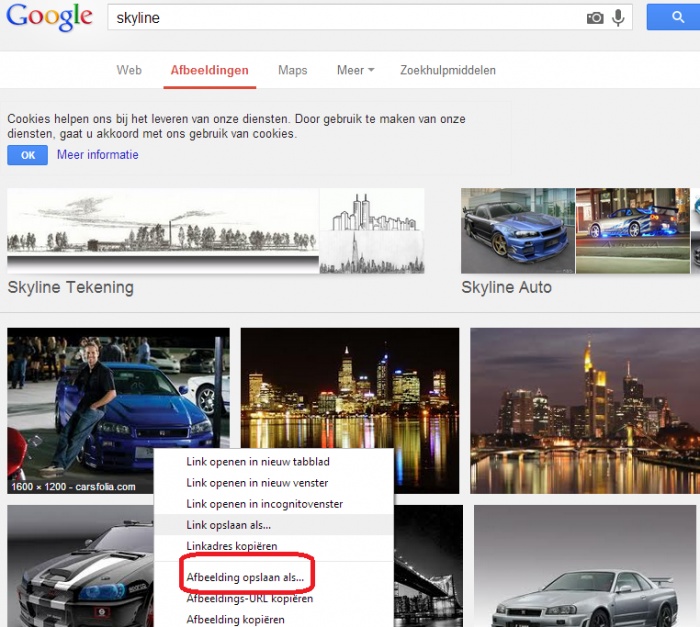This screenshot has width=700, height=627.
Task: Switch to the Web tab
Action: coord(129,70)
